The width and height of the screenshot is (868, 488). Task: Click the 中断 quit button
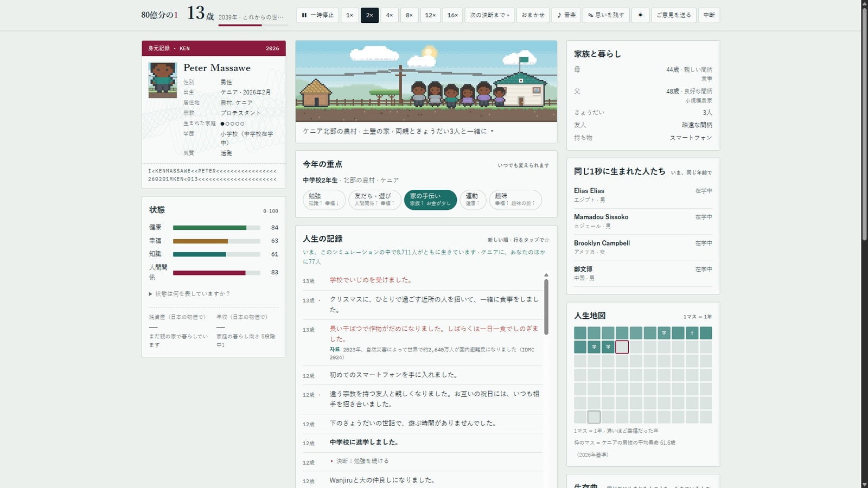point(709,15)
